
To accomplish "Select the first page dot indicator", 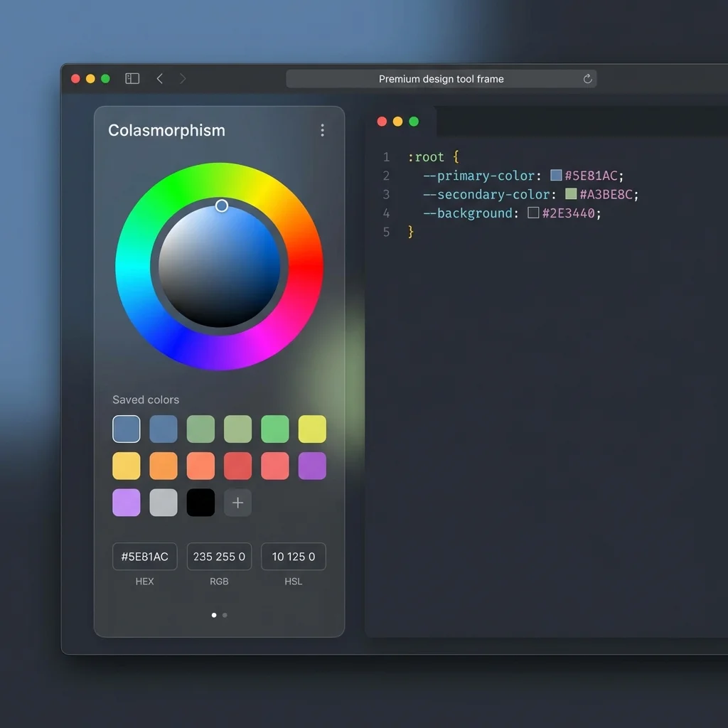I will (x=214, y=615).
